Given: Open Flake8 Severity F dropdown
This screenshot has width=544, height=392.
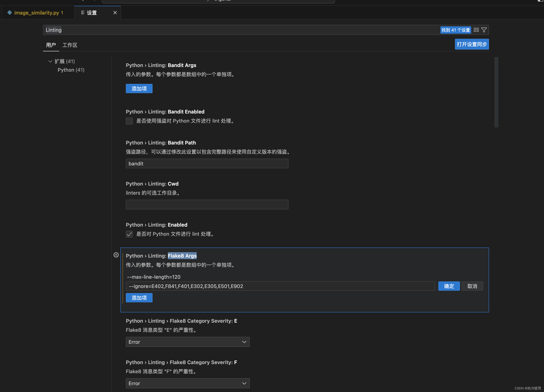Looking at the screenshot, I should click(x=188, y=383).
